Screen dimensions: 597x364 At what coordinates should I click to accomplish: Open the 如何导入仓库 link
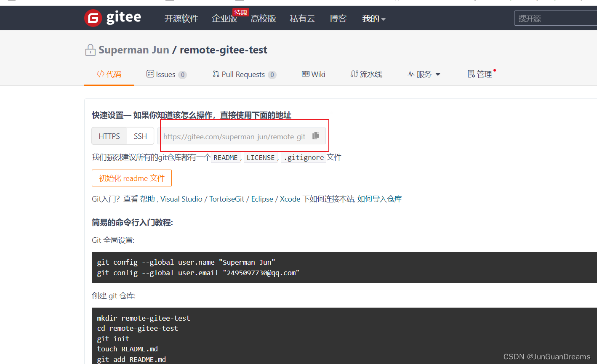click(x=379, y=199)
